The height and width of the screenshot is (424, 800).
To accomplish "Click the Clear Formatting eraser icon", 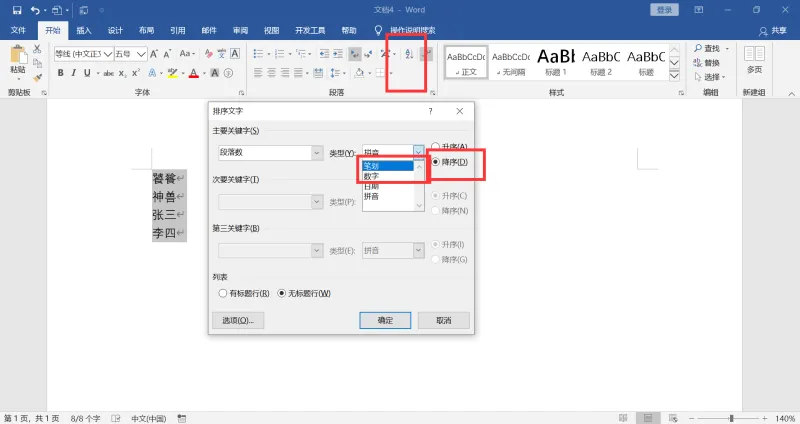I will [208, 54].
